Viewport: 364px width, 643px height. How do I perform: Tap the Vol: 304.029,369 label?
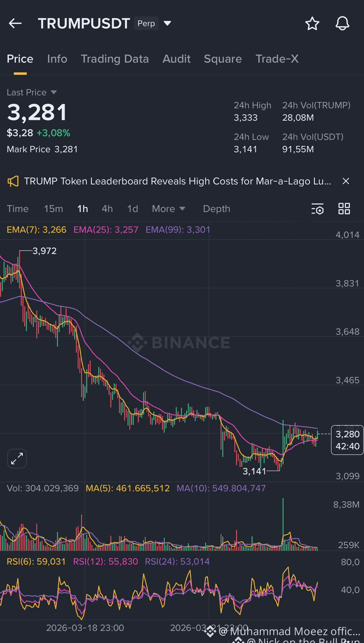[42, 488]
